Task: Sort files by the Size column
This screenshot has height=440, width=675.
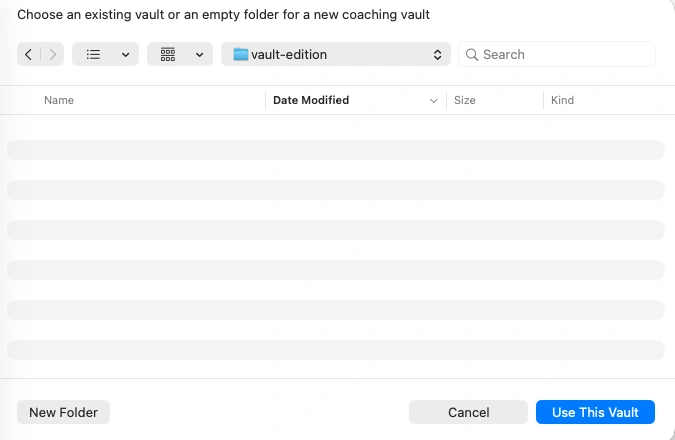Action: point(464,100)
